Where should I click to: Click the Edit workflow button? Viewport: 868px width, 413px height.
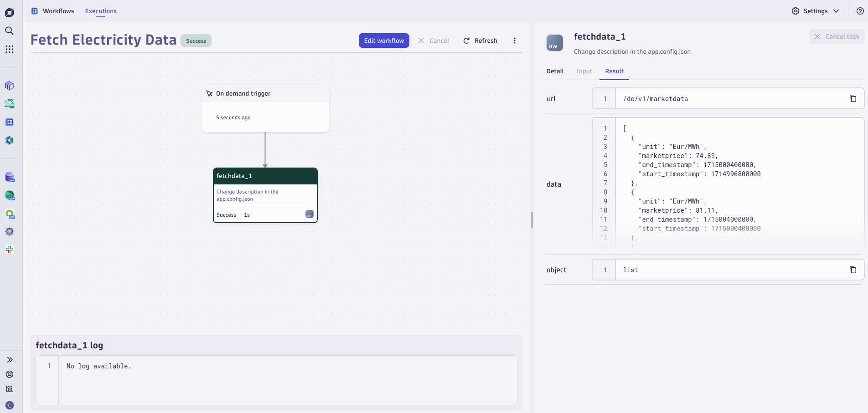tap(384, 41)
